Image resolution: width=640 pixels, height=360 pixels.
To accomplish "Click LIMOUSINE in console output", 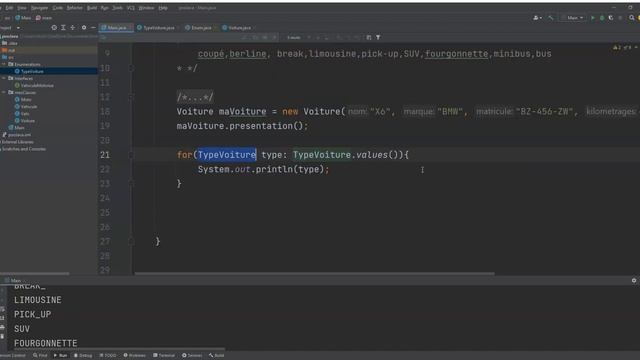I will click(x=38, y=300).
